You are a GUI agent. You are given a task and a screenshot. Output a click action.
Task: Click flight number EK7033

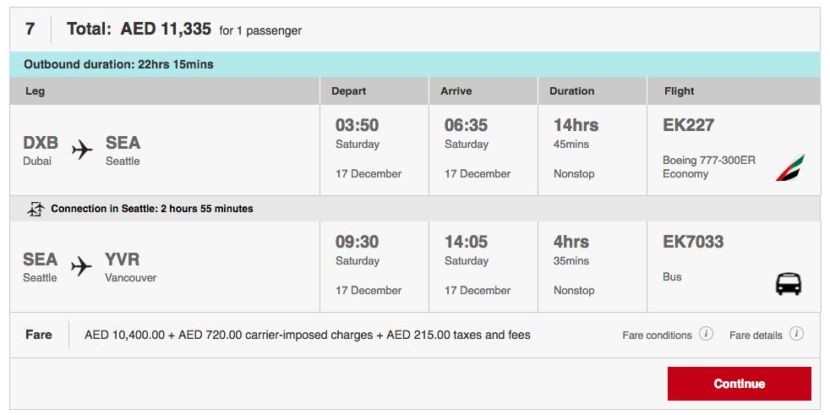coord(693,242)
